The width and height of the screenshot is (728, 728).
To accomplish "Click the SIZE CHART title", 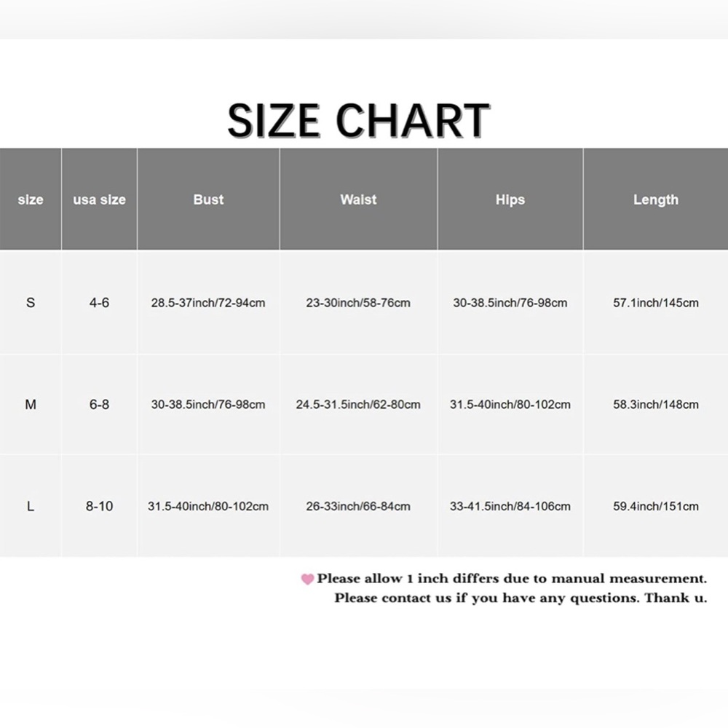I will (x=358, y=121).
